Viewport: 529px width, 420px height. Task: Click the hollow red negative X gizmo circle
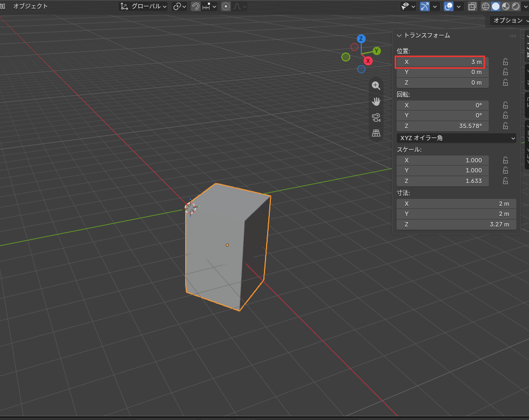[x=354, y=47]
